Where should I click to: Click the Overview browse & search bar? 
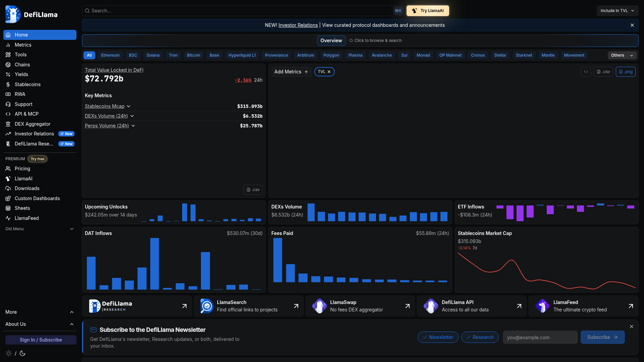[x=360, y=41]
